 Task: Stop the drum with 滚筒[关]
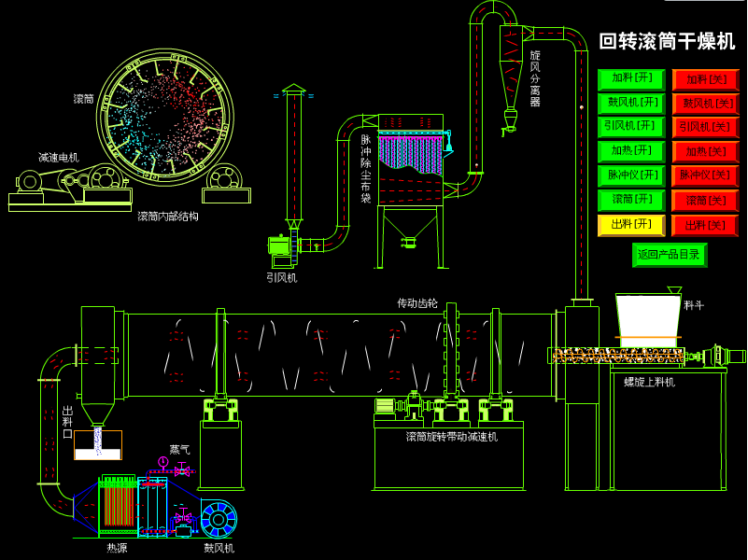[x=705, y=201]
